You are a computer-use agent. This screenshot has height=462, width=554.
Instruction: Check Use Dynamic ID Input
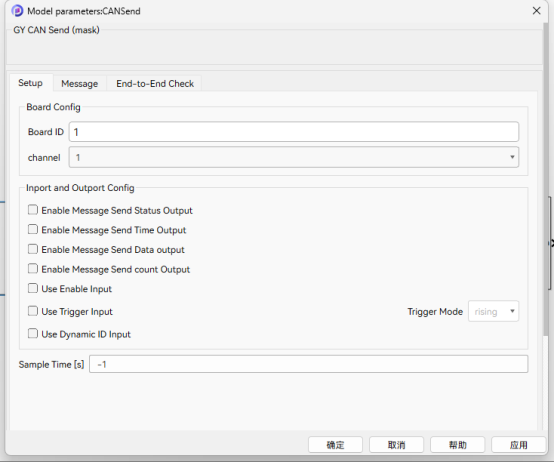pos(33,334)
